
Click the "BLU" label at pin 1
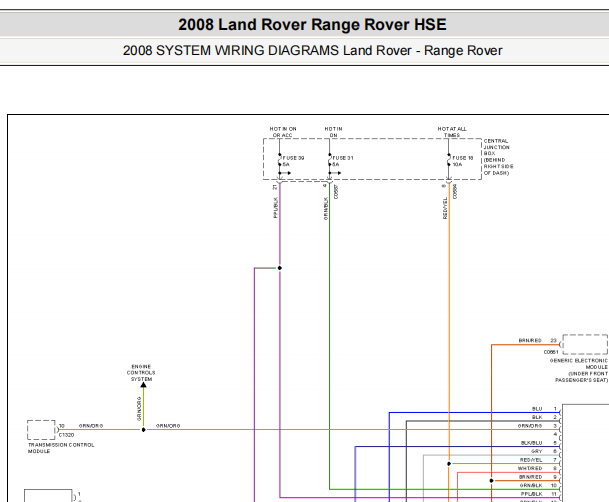point(537,409)
